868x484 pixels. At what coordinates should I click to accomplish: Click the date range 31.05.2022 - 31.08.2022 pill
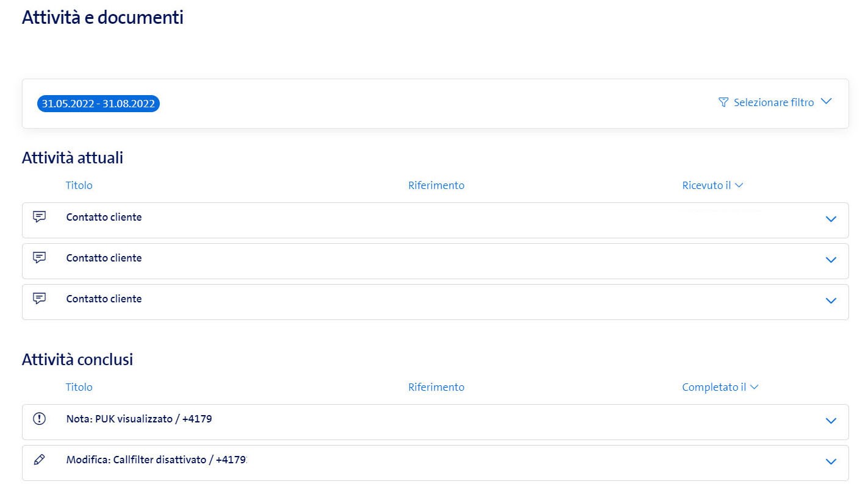coord(98,104)
